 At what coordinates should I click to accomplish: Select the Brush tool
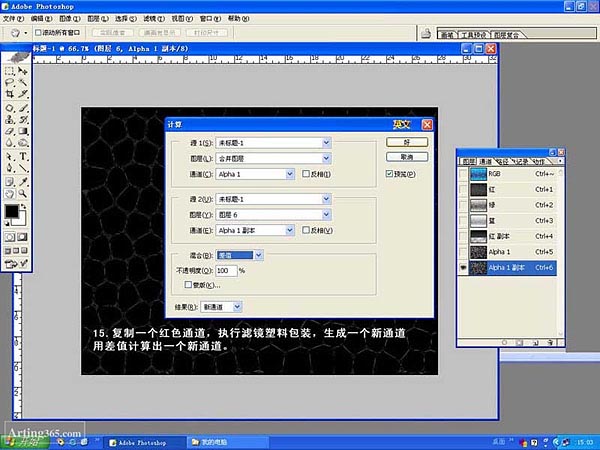(x=23, y=108)
